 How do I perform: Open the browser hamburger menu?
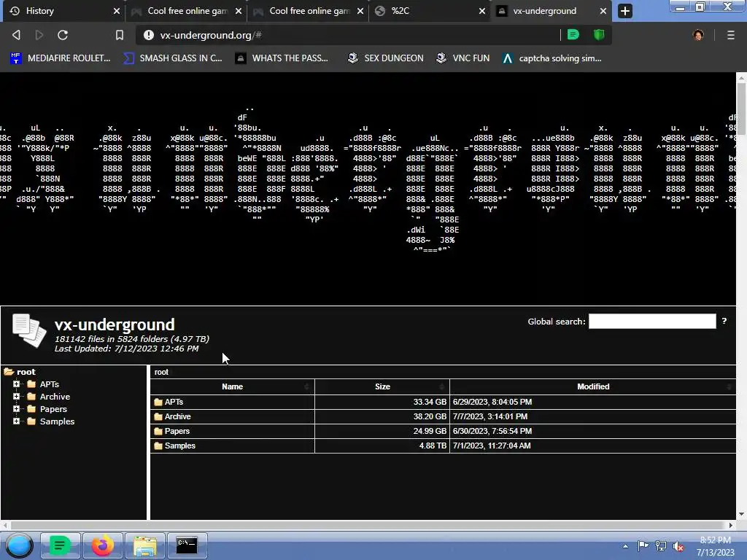point(730,35)
